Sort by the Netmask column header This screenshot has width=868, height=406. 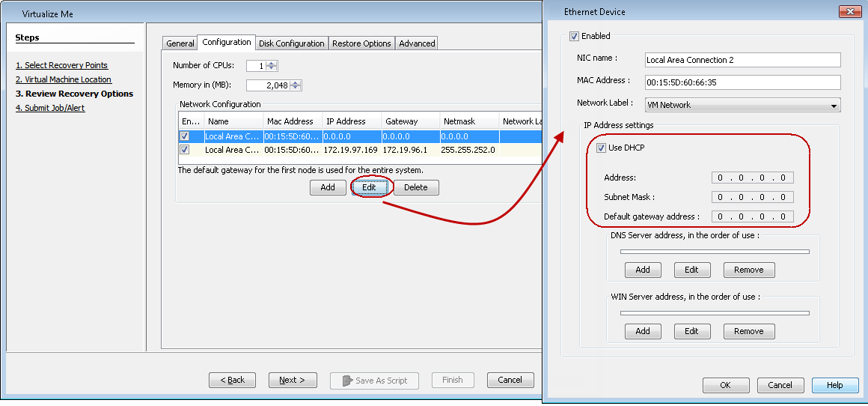click(469, 121)
